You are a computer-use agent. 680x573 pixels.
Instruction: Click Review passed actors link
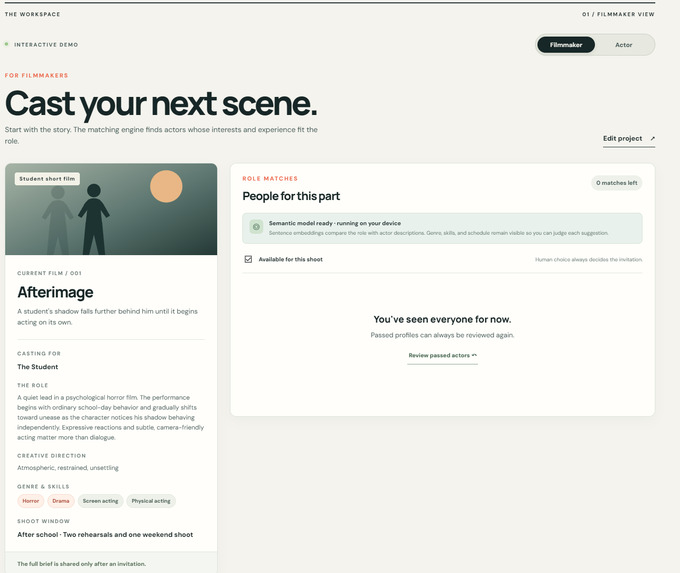point(442,356)
